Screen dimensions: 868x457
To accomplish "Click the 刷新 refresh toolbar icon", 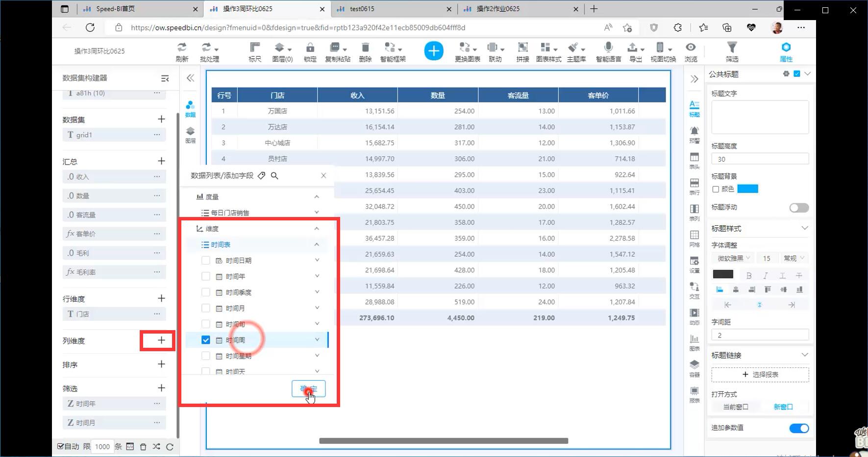I will coord(182,48).
